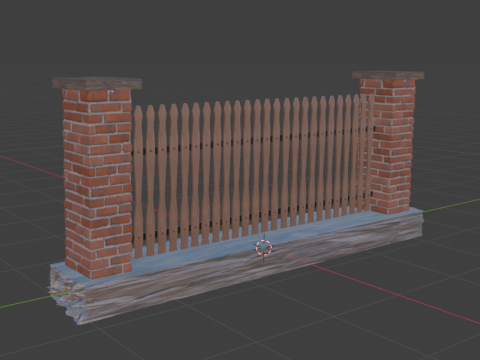Image resolution: width=480 pixels, height=360 pixels.
Task: Select the right brick pillar
Action: point(387,146)
